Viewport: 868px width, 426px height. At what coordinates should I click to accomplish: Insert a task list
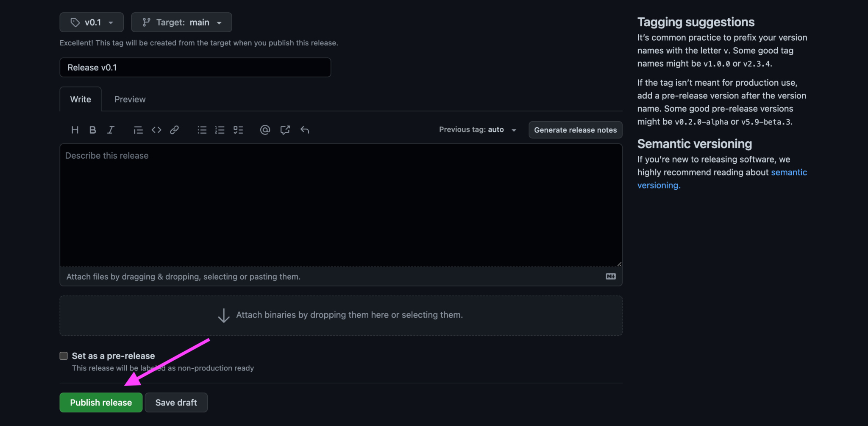pos(238,130)
